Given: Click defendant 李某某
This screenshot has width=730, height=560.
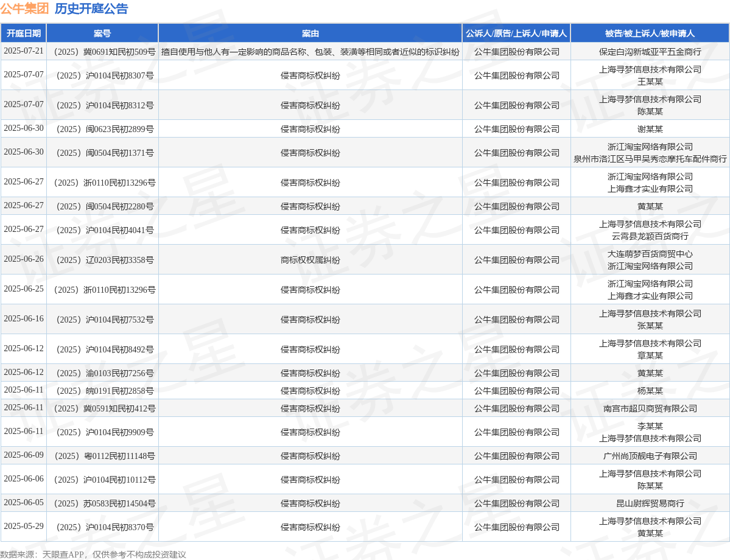Looking at the screenshot, I should (x=650, y=426).
